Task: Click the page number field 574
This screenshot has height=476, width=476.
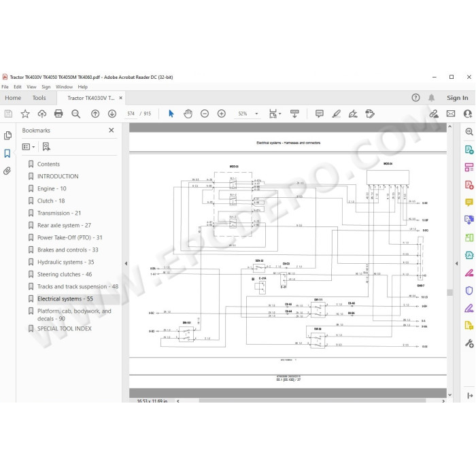Action: 131,114
